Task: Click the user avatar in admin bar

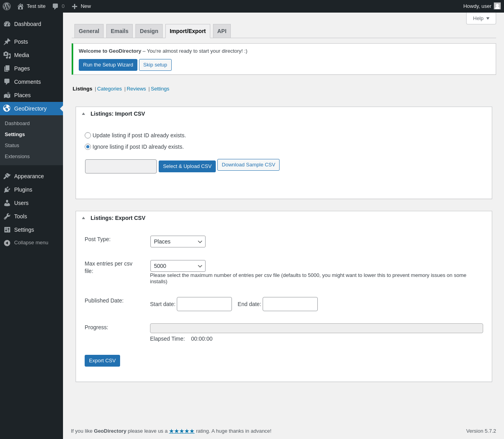Action: (x=497, y=6)
